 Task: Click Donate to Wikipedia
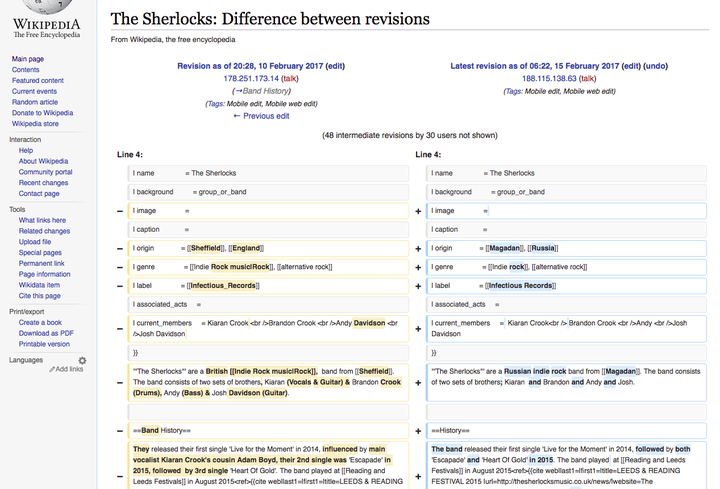(x=42, y=113)
